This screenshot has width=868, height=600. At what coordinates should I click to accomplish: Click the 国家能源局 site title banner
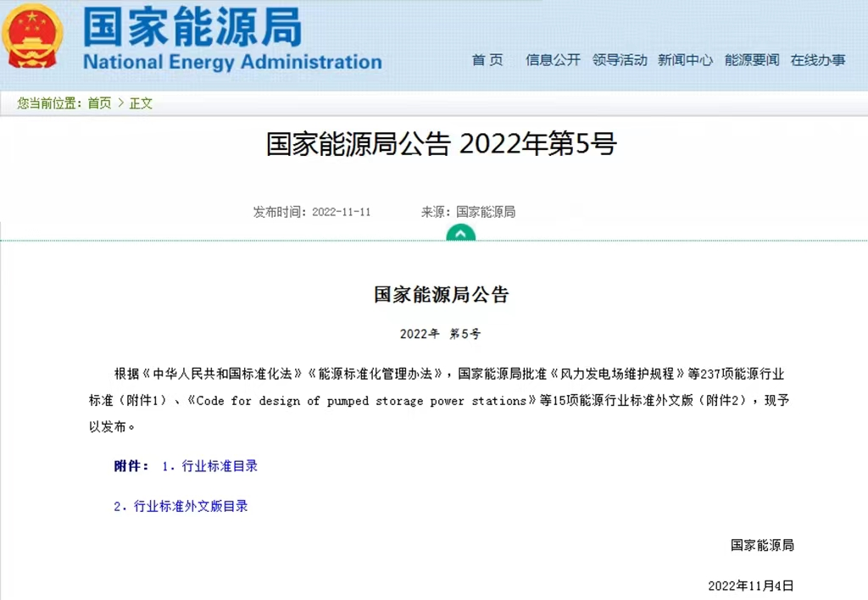pos(192,26)
